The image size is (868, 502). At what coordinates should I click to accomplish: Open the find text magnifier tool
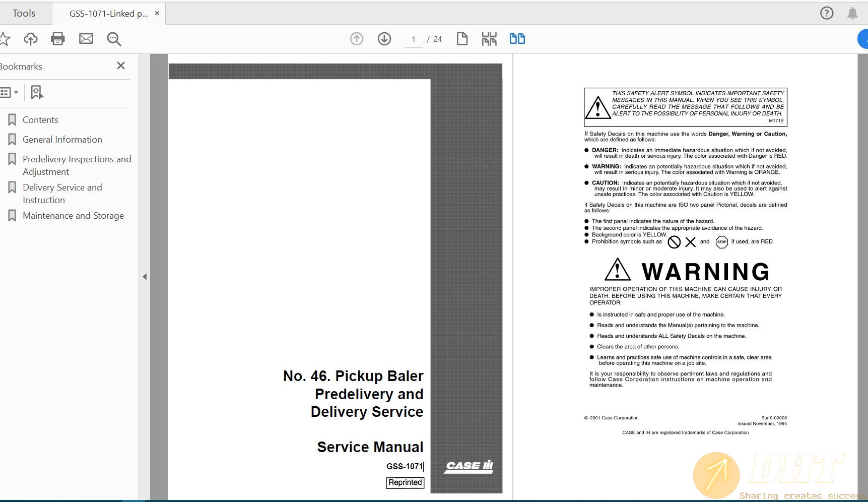tap(114, 39)
